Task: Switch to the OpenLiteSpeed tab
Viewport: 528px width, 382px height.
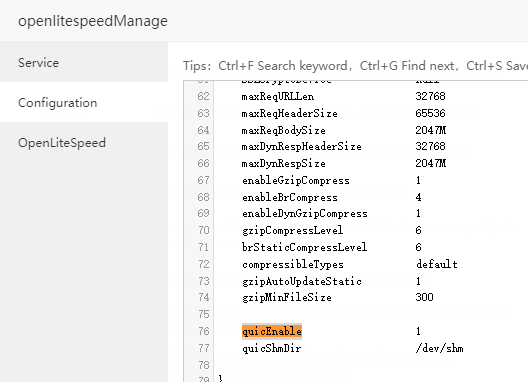Action: [84, 142]
